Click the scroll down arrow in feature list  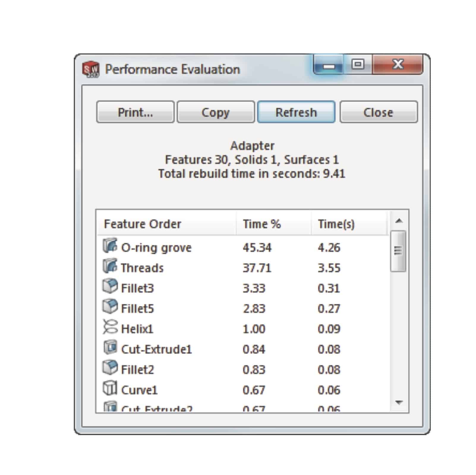click(399, 403)
